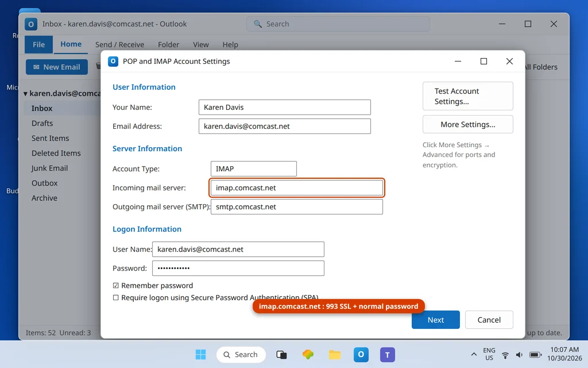The height and width of the screenshot is (368, 588).
Task: Click the Outlook logo in the dialog title bar
Action: (113, 61)
